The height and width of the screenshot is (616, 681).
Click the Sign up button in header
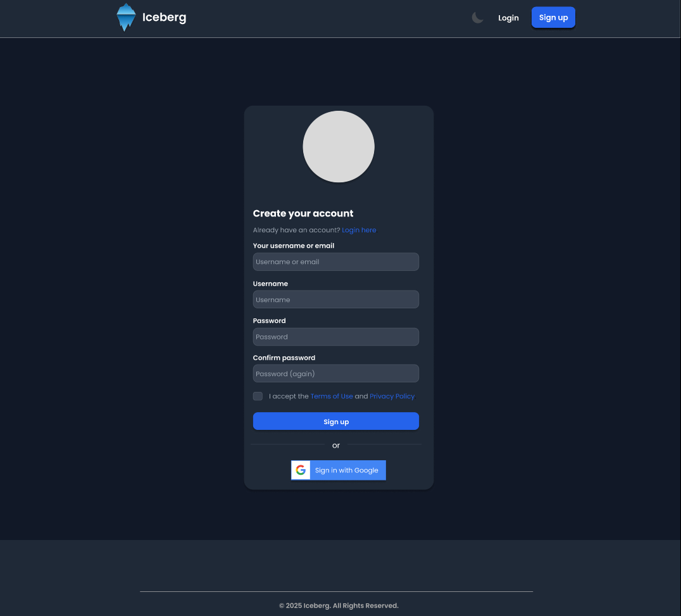pos(553,17)
